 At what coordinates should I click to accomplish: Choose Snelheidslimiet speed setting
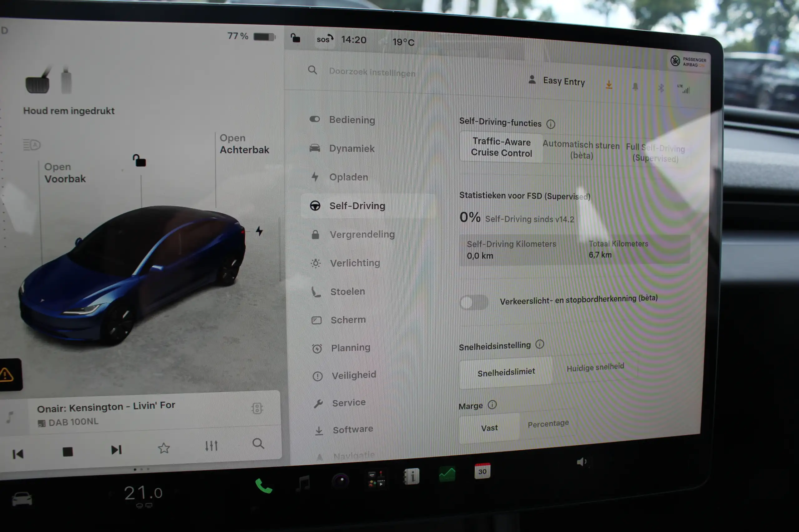tap(506, 373)
